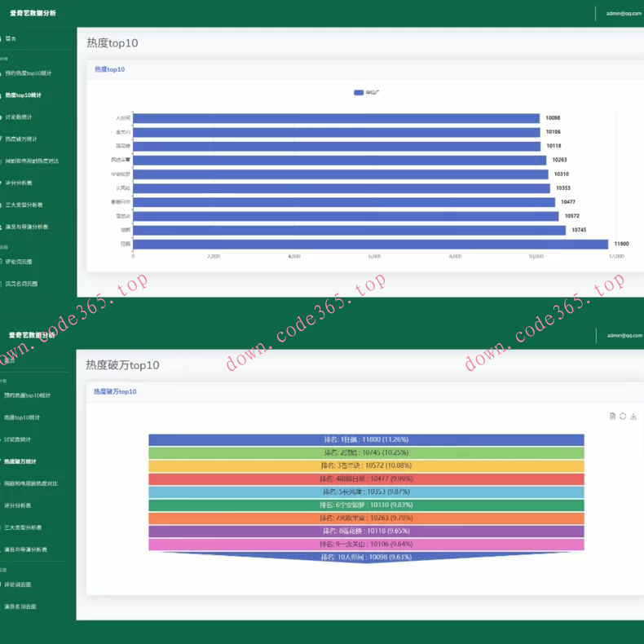Click the bottom funnel tip 10098 (9.63%)
This screenshot has width=644, height=644.
tap(366, 558)
